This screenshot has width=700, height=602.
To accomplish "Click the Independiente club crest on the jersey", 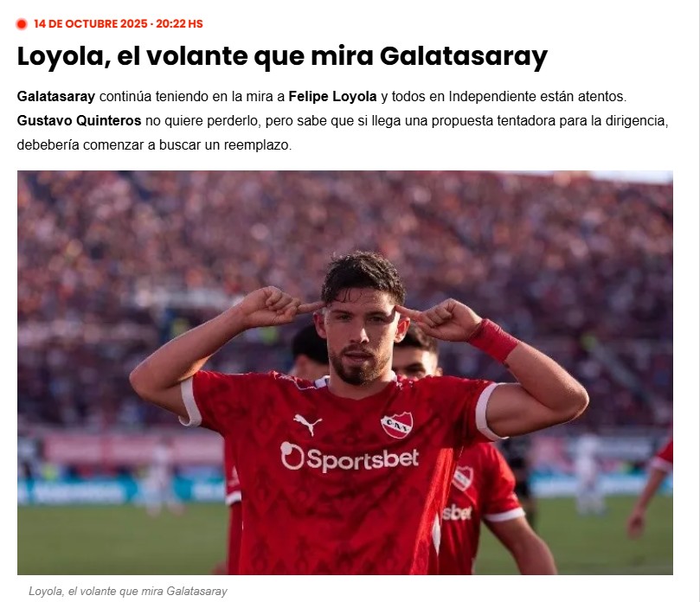I will pyautogui.click(x=396, y=425).
